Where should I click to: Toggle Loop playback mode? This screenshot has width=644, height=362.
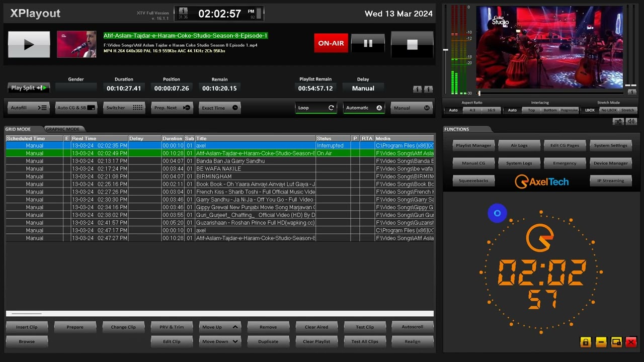(x=316, y=108)
